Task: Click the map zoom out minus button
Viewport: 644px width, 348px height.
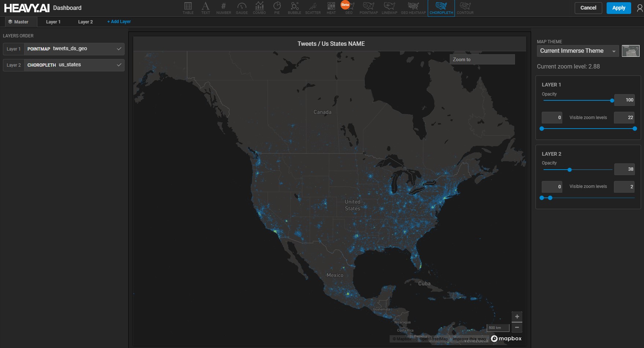Action: [x=517, y=327]
